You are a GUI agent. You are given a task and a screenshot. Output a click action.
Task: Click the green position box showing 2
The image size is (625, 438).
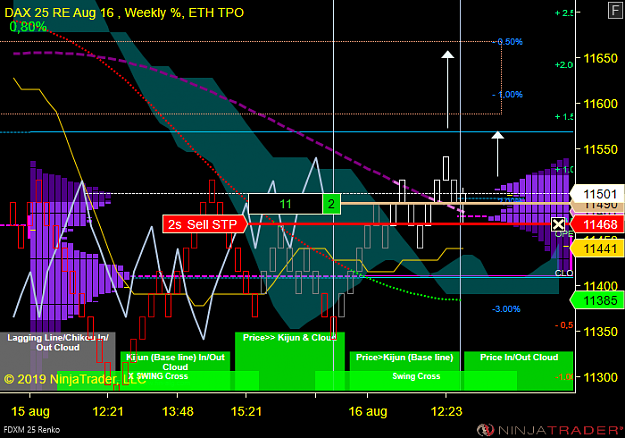[331, 204]
